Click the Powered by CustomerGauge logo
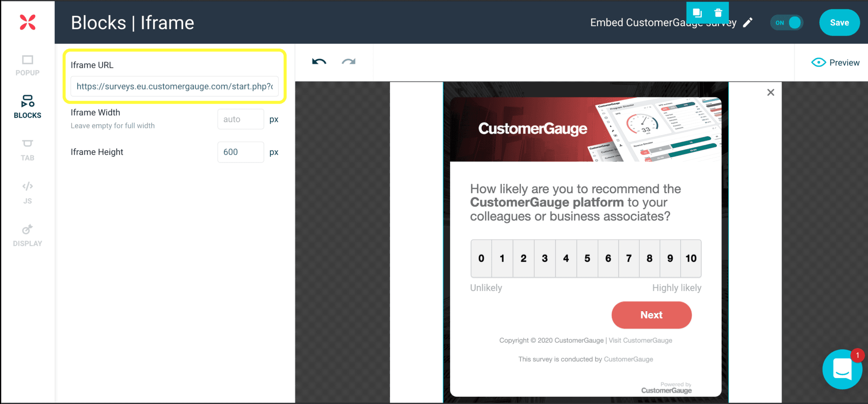Viewport: 868px width, 404px height. (666, 388)
